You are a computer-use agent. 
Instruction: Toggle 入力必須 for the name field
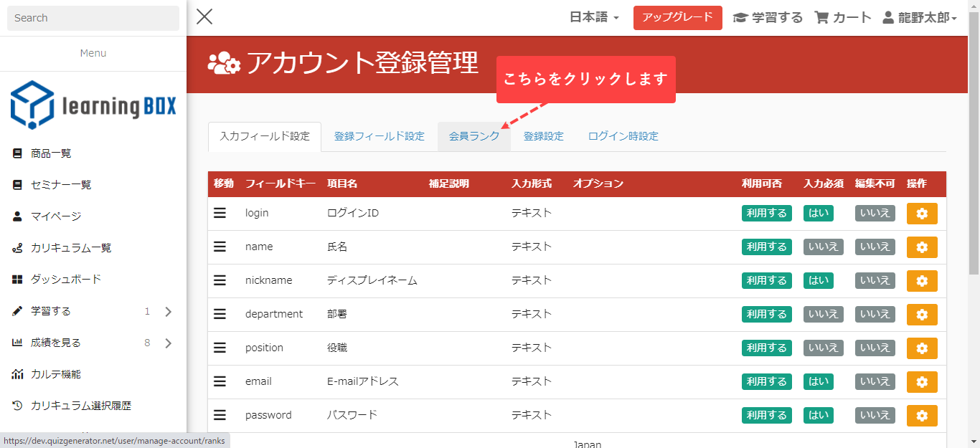point(823,247)
